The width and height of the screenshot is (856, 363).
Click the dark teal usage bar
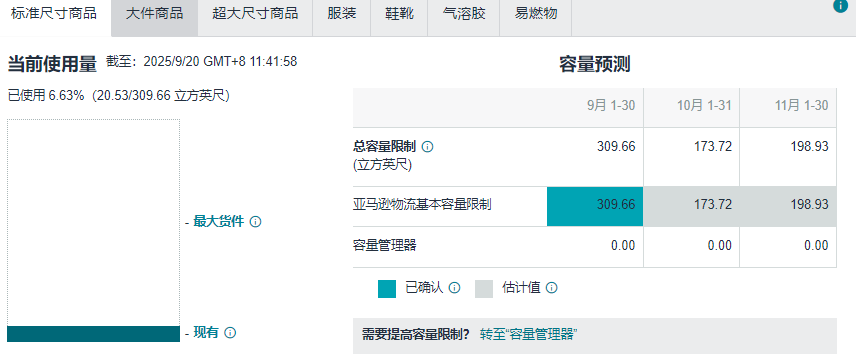point(93,334)
